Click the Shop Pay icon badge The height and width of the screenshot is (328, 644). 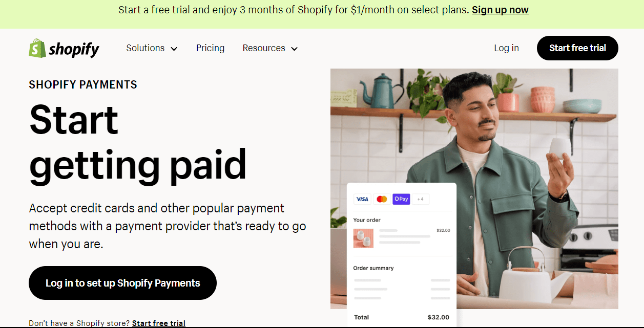coord(401,199)
